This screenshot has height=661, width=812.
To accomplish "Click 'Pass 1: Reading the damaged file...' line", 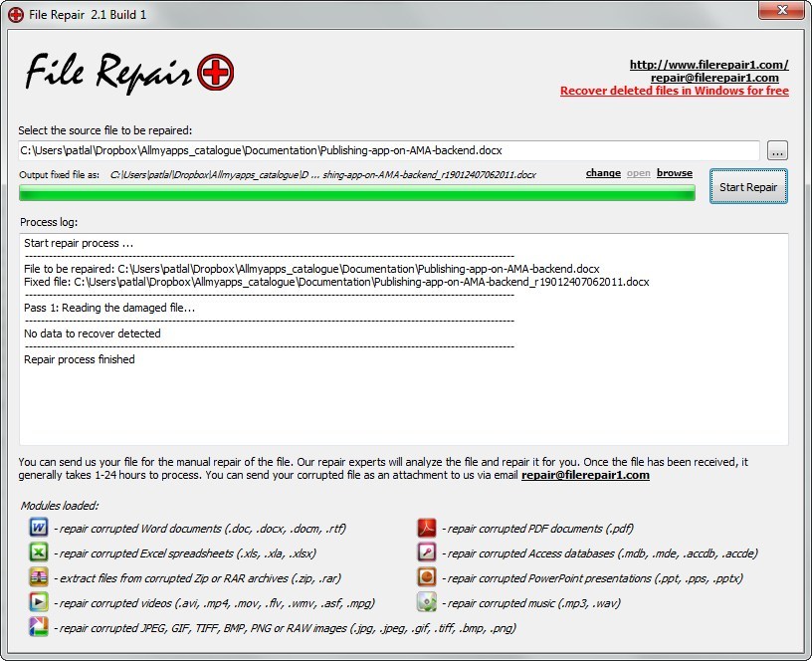I will pos(109,308).
